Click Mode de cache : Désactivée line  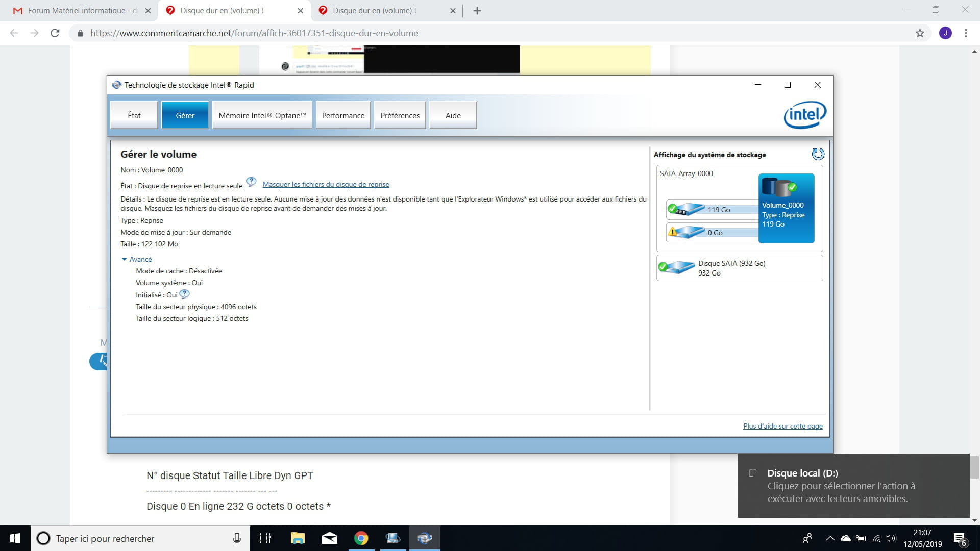tap(179, 271)
